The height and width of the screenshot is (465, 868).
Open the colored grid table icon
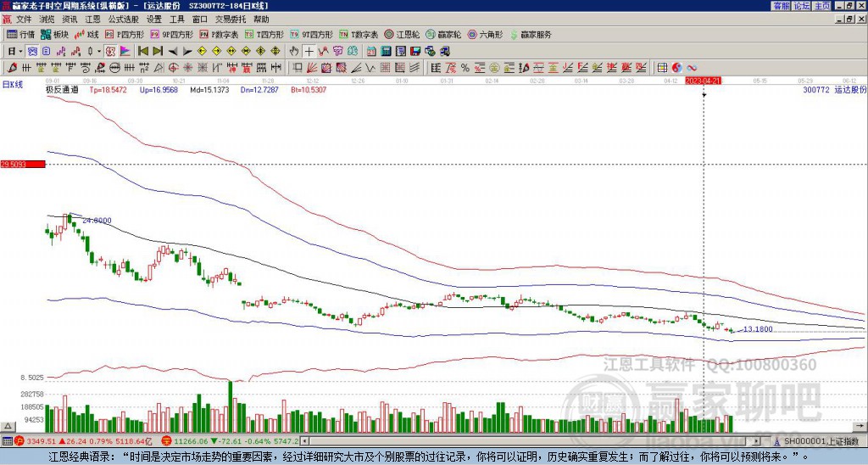click(662, 68)
